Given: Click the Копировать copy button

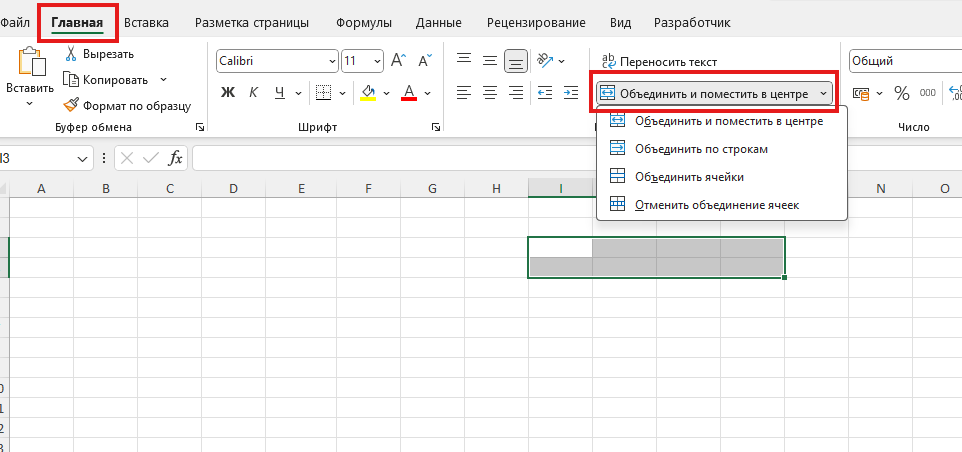Looking at the screenshot, I should [x=115, y=79].
